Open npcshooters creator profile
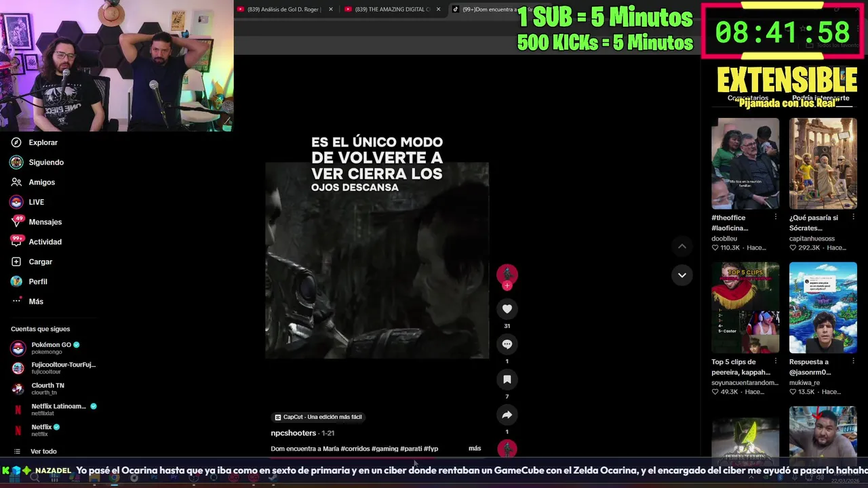 [294, 433]
